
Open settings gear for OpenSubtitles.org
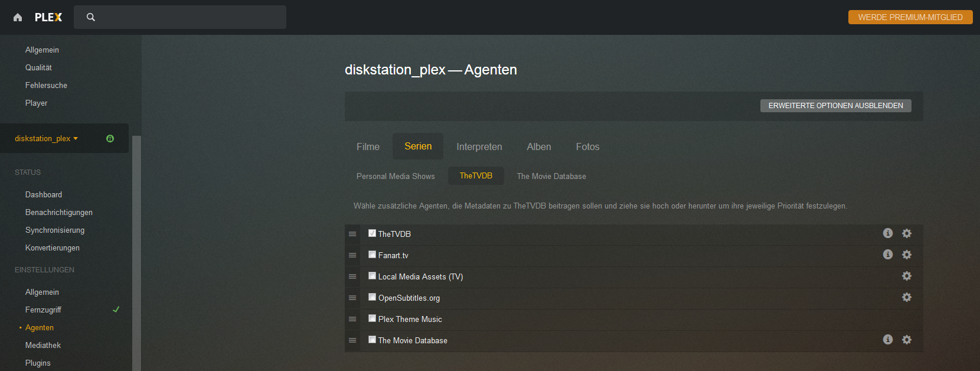tap(907, 297)
